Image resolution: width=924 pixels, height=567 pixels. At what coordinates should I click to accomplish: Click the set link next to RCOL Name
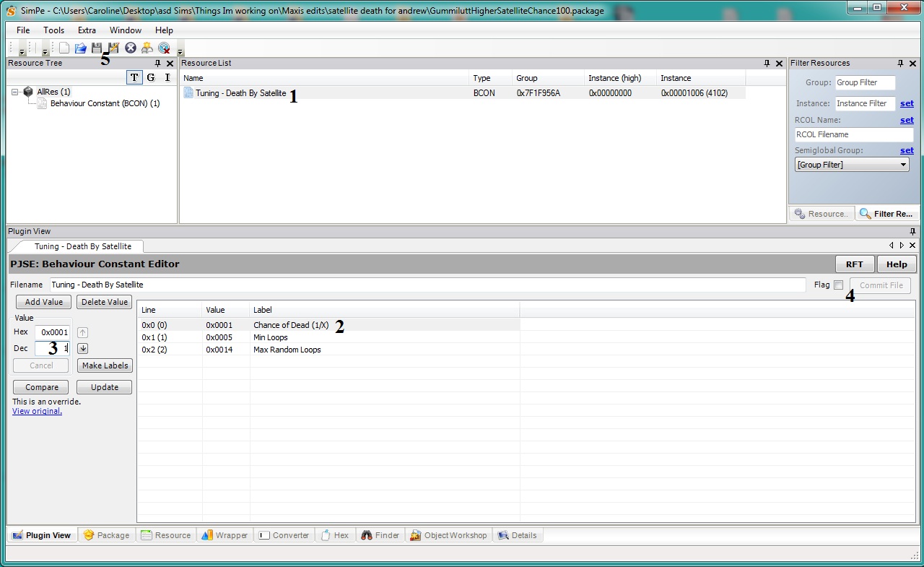(907, 120)
